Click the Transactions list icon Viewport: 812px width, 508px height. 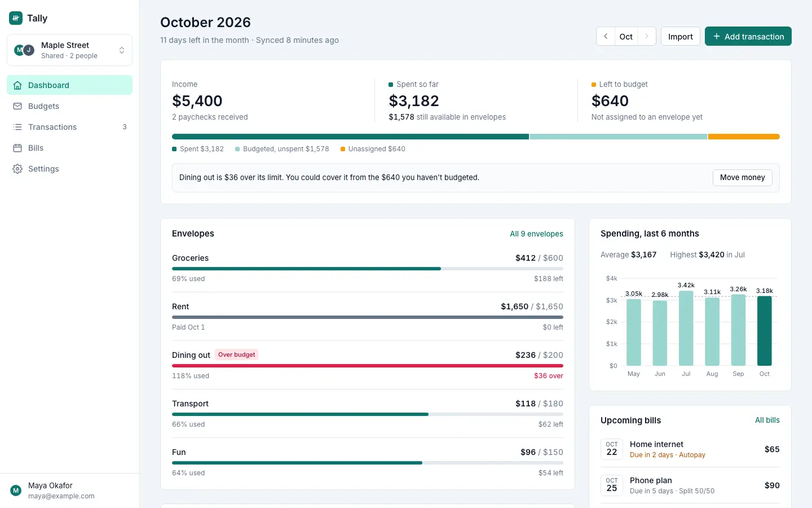point(17,127)
